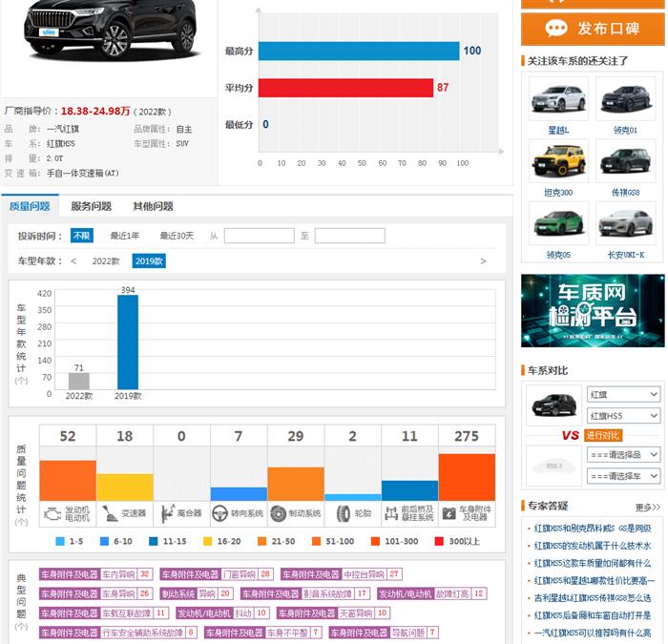
Task: Click the 车身附件及电器 275 orange bar
Action: (467, 477)
